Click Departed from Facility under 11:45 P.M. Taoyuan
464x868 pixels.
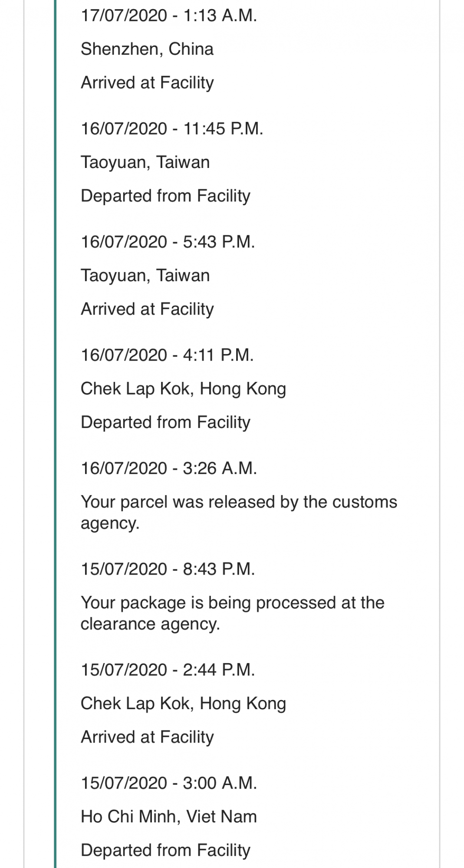pyautogui.click(x=165, y=196)
